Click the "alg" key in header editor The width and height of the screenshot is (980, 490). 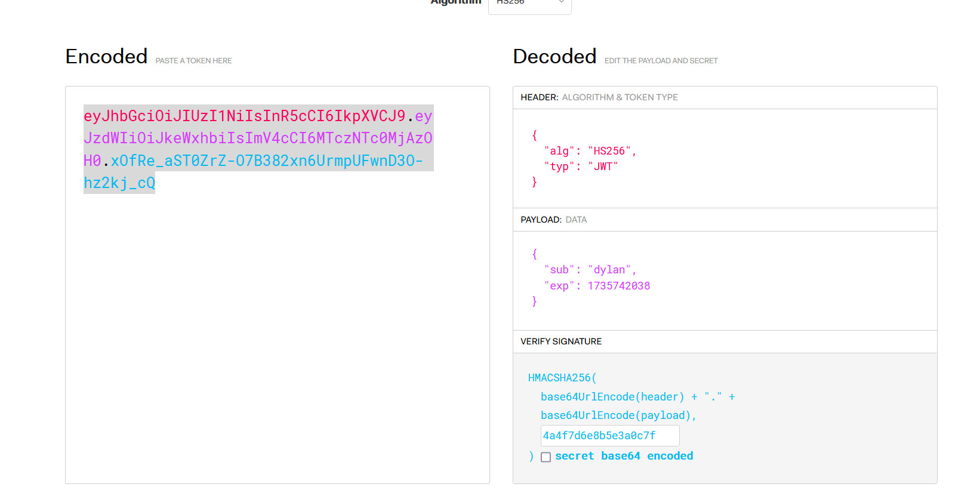point(559,151)
